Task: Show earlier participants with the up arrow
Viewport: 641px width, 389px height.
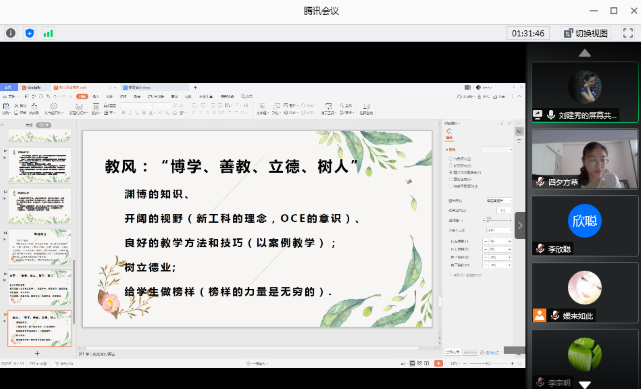Action: (x=585, y=53)
